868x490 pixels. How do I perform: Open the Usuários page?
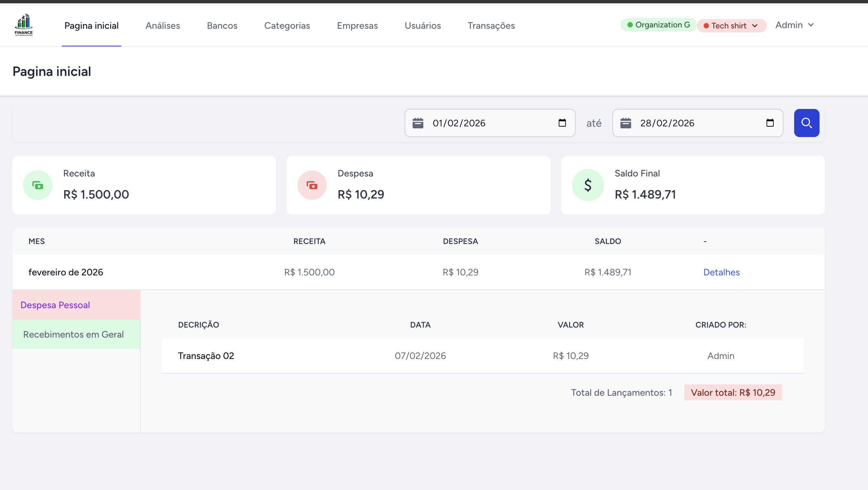point(423,26)
